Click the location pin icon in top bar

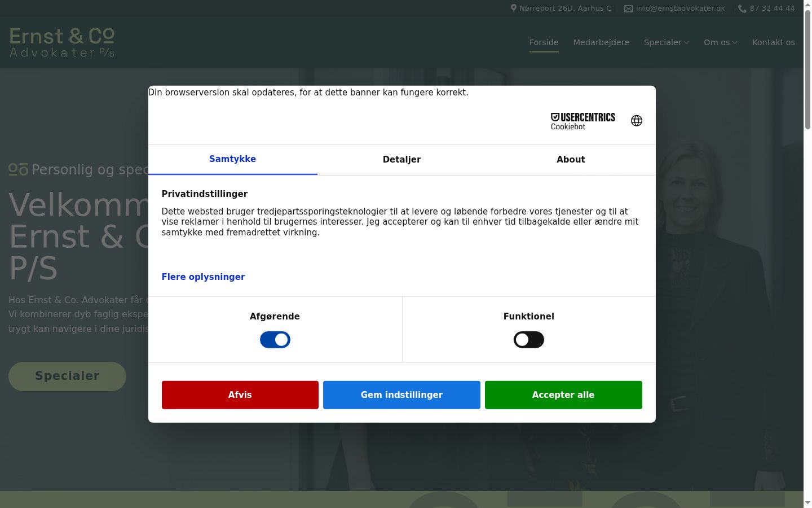[x=514, y=8]
